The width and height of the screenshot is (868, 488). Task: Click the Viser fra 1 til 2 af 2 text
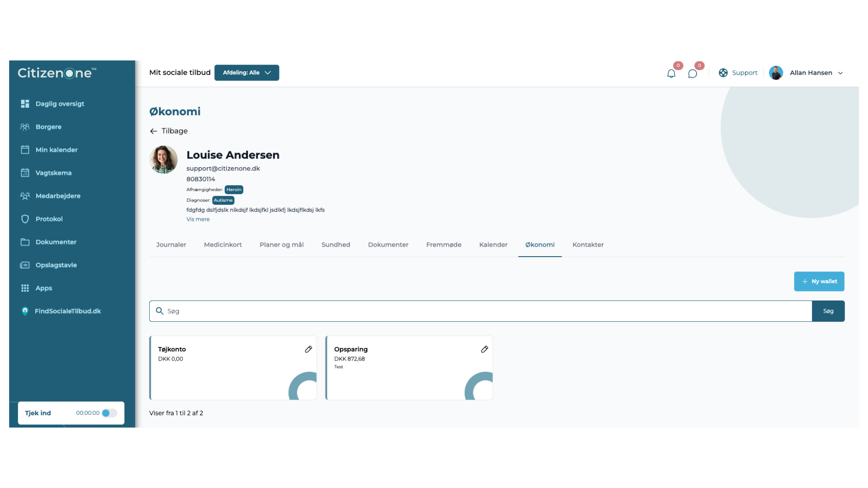click(176, 413)
